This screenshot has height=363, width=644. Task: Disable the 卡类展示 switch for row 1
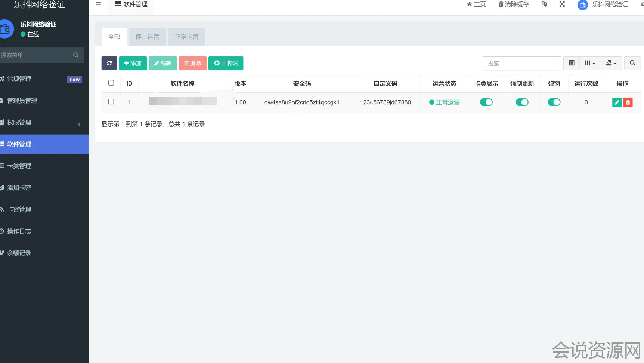coord(486,102)
